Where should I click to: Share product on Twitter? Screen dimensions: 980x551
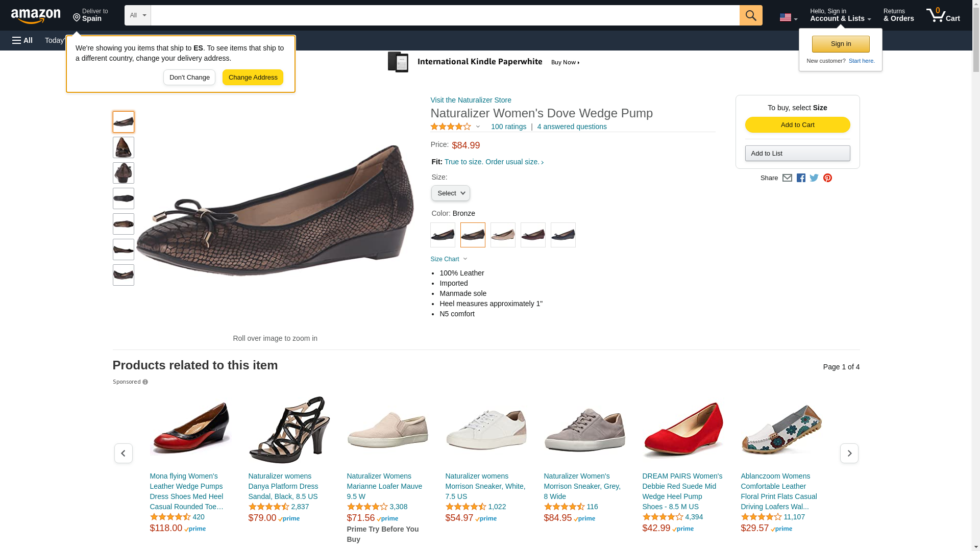point(814,178)
